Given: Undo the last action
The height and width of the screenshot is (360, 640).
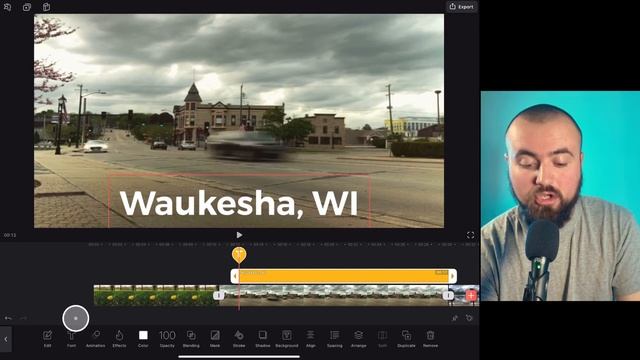Looking at the screenshot, I should pyautogui.click(x=8, y=318).
